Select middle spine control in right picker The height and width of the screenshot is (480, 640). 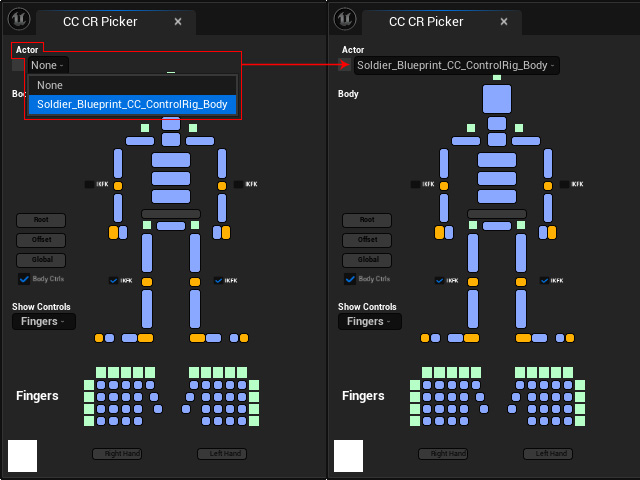pos(497,178)
